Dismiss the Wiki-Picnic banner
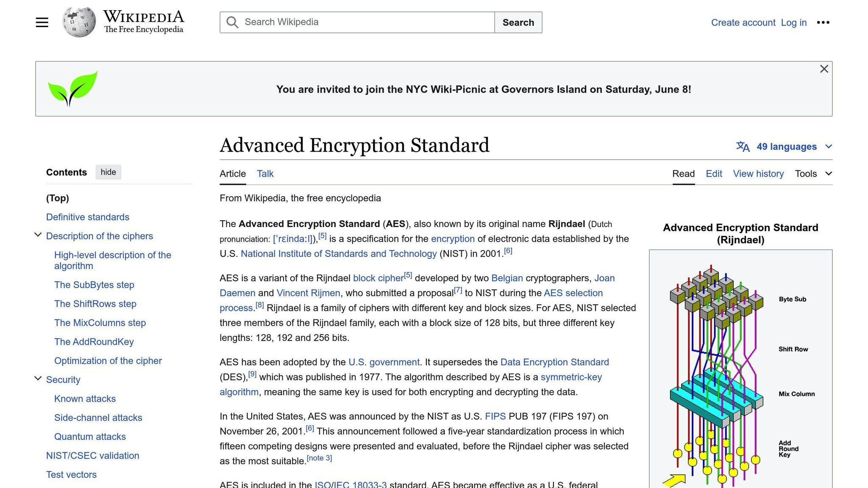This screenshot has width=868, height=488. [824, 69]
